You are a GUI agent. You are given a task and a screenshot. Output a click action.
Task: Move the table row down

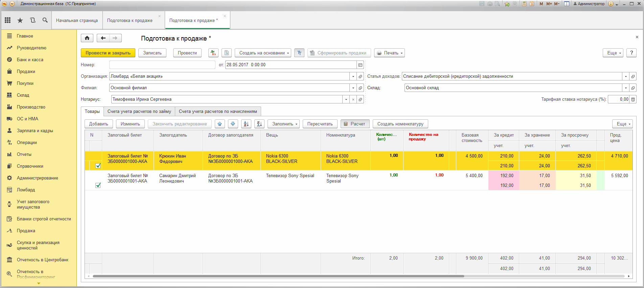(233, 124)
